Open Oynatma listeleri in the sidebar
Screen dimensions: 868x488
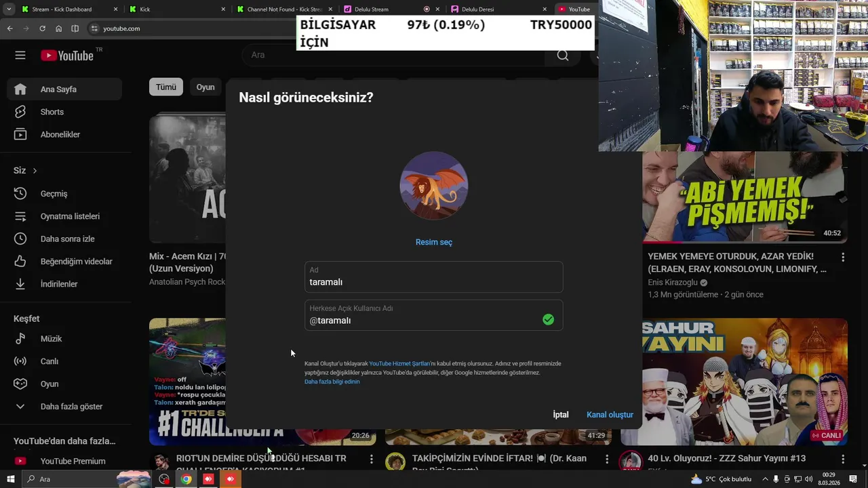64,216
